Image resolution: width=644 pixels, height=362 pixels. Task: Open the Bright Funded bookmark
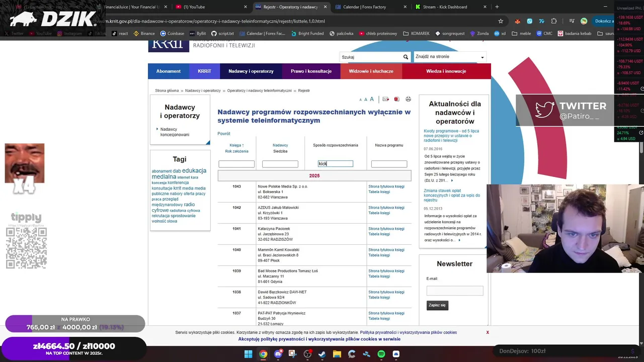tap(307, 34)
